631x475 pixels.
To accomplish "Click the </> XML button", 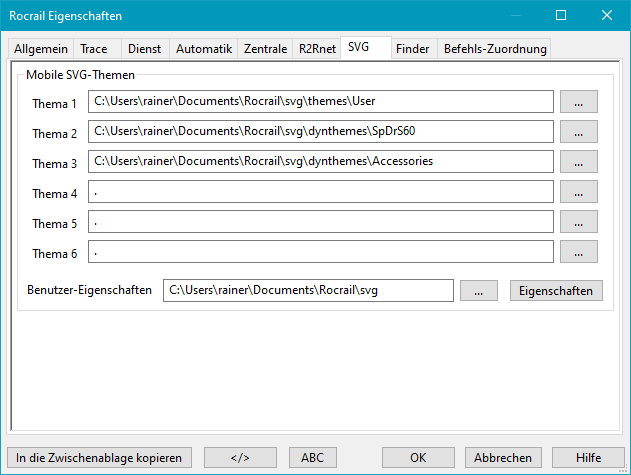I will coord(240,457).
